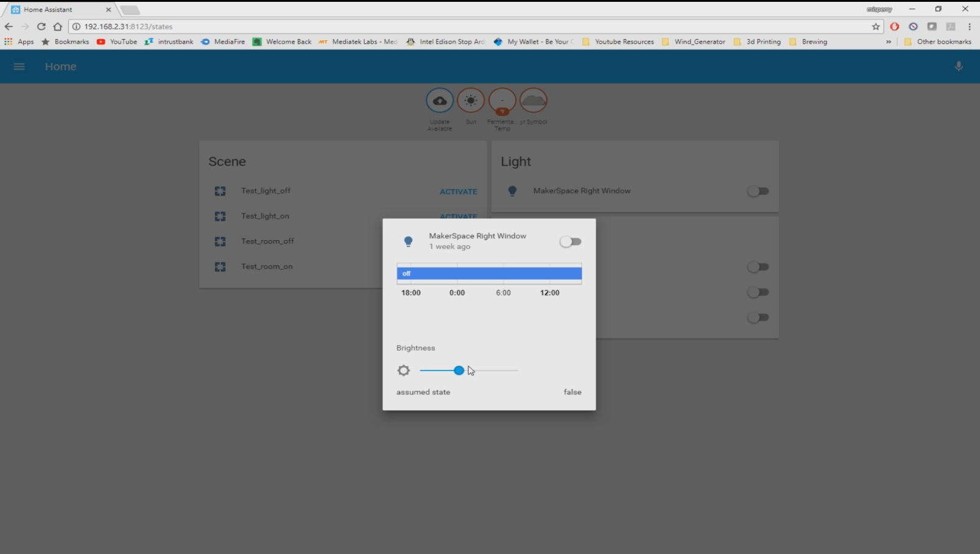980x554 pixels.
Task: Reload the current page
Action: tap(41, 26)
